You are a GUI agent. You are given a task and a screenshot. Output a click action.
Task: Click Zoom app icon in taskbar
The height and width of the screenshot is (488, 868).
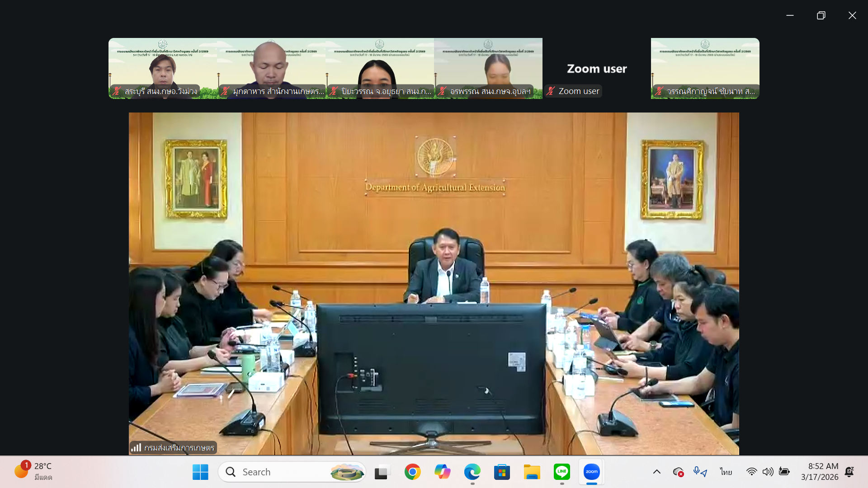[x=591, y=472]
